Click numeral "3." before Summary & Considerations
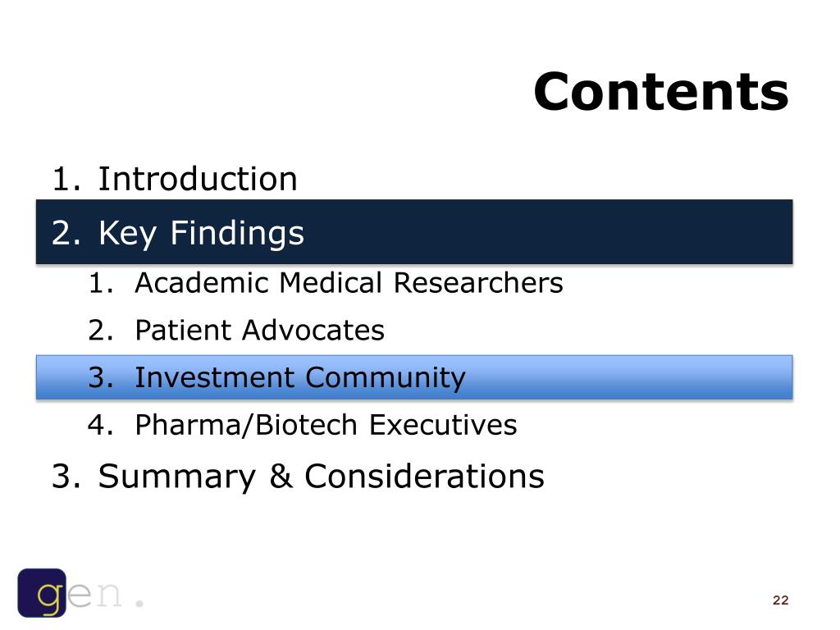840x630 pixels. click(66, 476)
